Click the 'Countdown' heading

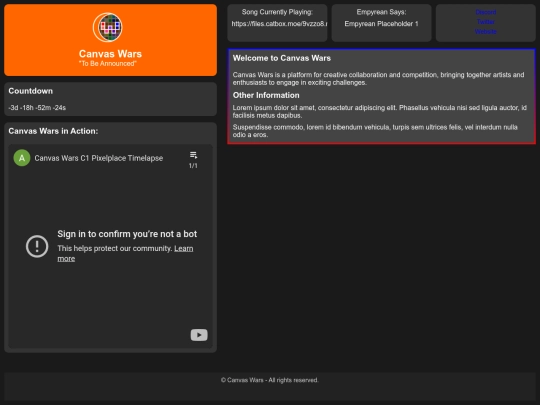[31, 91]
